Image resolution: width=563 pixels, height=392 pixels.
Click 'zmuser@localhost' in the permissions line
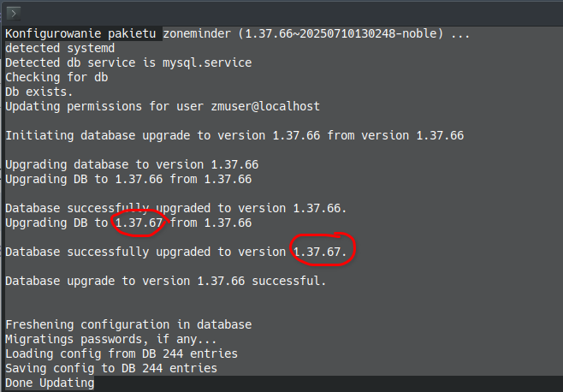pyautogui.click(x=265, y=106)
